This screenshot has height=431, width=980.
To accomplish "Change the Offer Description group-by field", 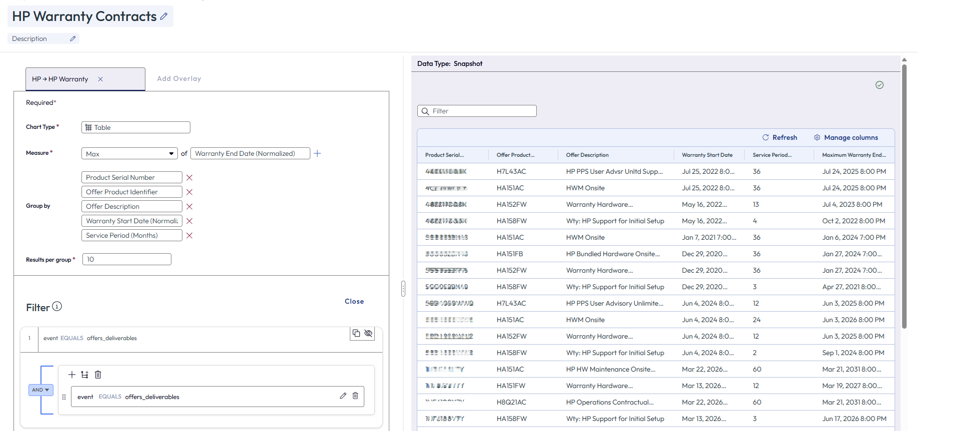I will click(x=132, y=207).
